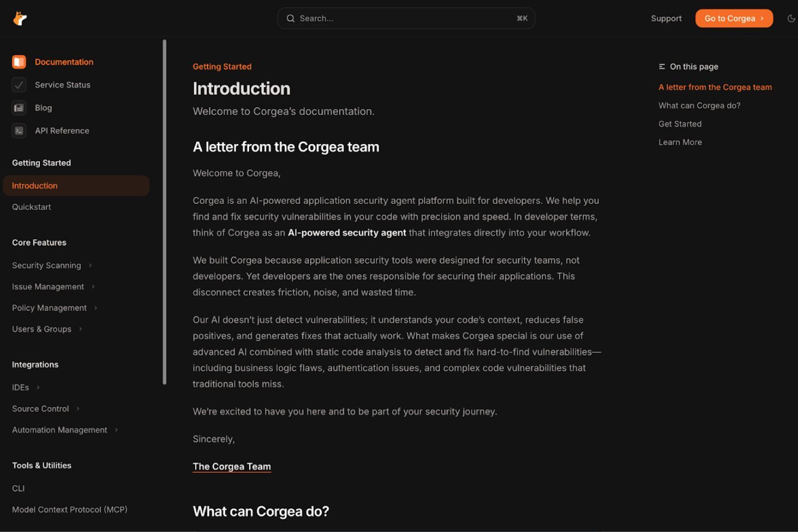The height and width of the screenshot is (532, 798).
Task: Click the Service Status checkmark icon
Action: (x=19, y=85)
